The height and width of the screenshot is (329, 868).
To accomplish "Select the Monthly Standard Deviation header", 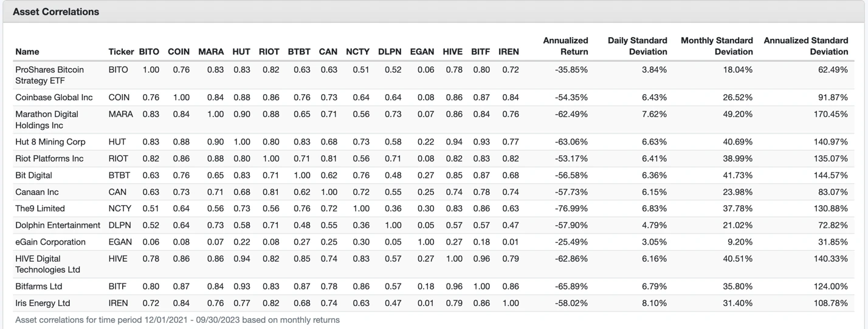I will (717, 46).
